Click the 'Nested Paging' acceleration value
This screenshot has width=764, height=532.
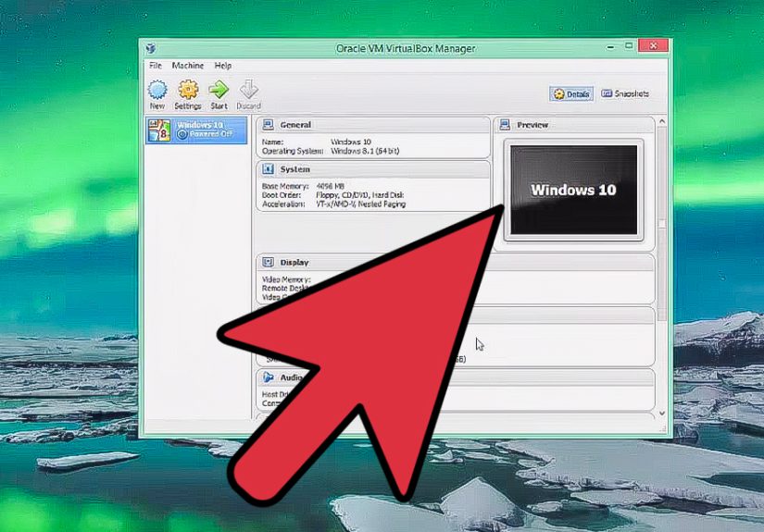(x=382, y=204)
